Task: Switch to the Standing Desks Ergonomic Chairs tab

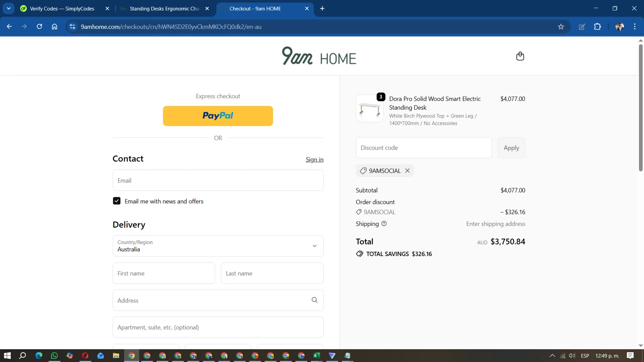Action: (x=164, y=9)
